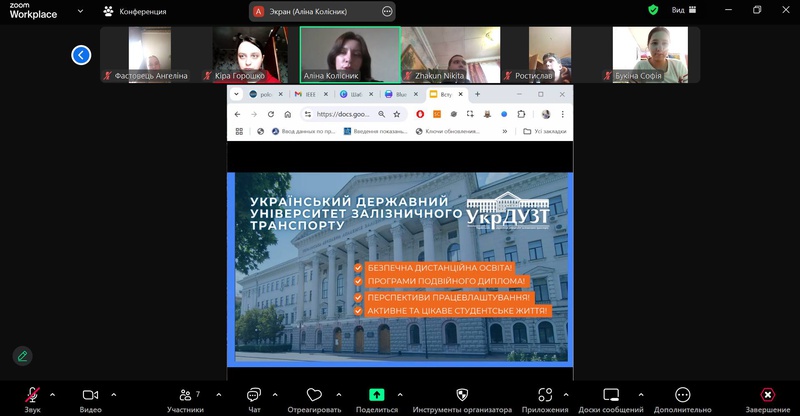This screenshot has width=800, height=416.
Task: Select Букіна Софія video thumbnail
Action: tap(650, 55)
